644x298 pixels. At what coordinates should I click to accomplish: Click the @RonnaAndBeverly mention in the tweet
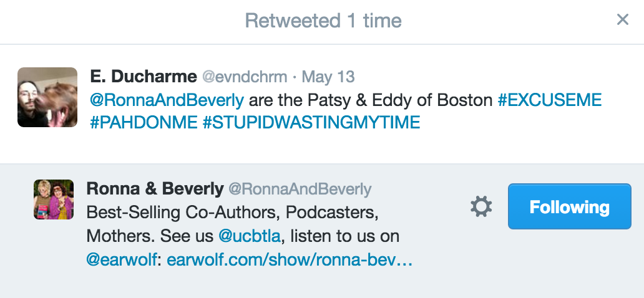pyautogui.click(x=166, y=100)
